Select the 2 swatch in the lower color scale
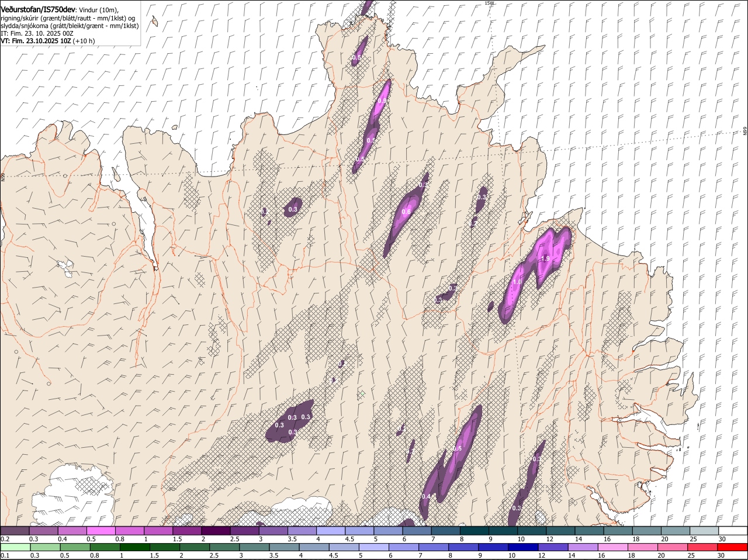This screenshot has height=560, width=748. click(195, 547)
